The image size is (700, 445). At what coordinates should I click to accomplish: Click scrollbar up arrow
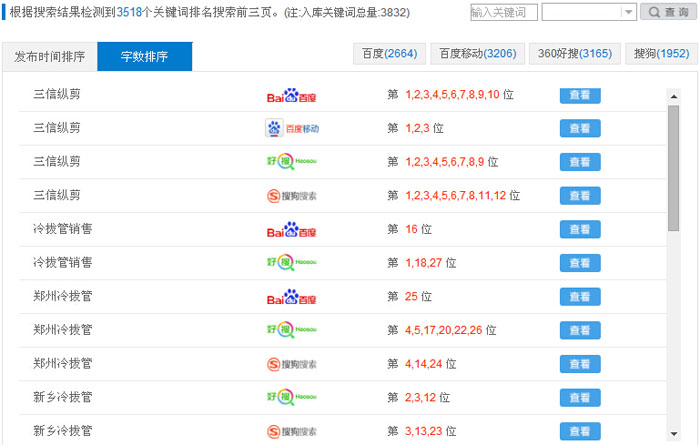pos(674,96)
